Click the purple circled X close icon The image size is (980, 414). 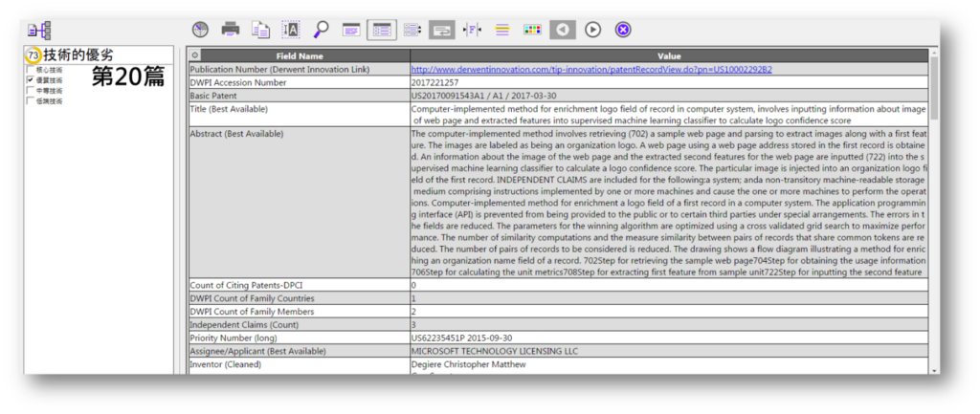coord(623,30)
